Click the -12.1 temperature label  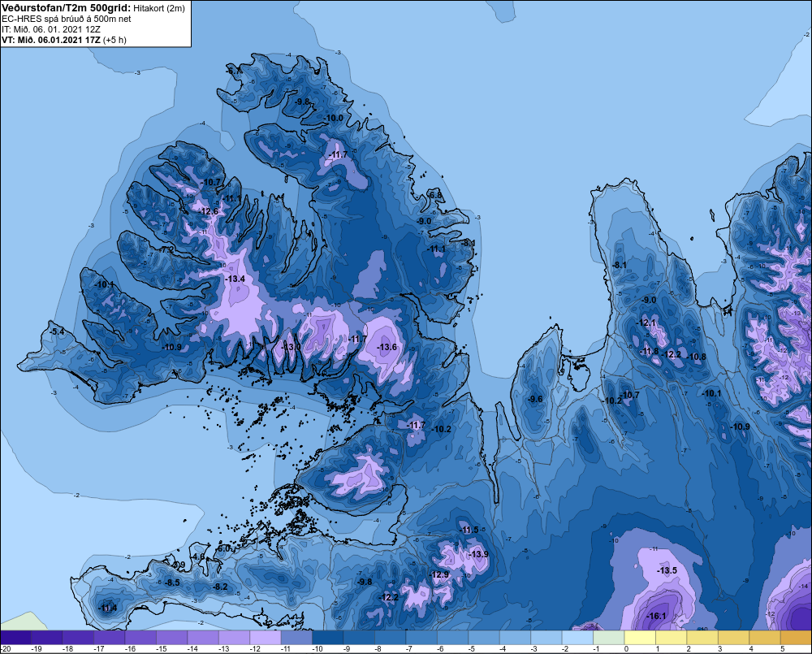647,323
